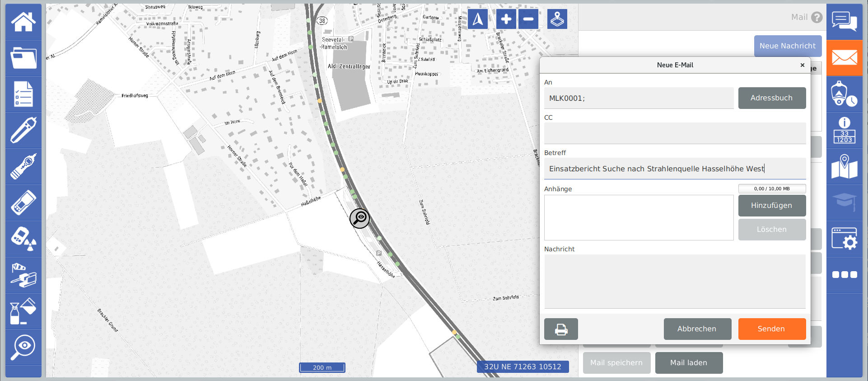This screenshot has width=868, height=381.
Task: Click the Mail laden button
Action: 689,363
